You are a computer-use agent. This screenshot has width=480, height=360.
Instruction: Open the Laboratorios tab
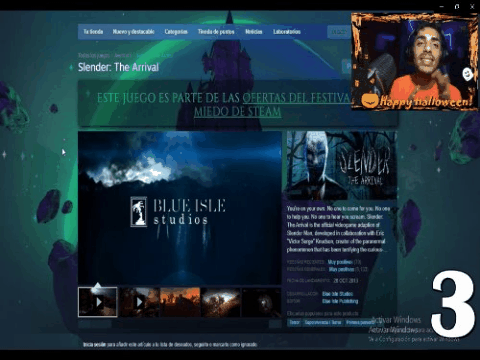[287, 32]
